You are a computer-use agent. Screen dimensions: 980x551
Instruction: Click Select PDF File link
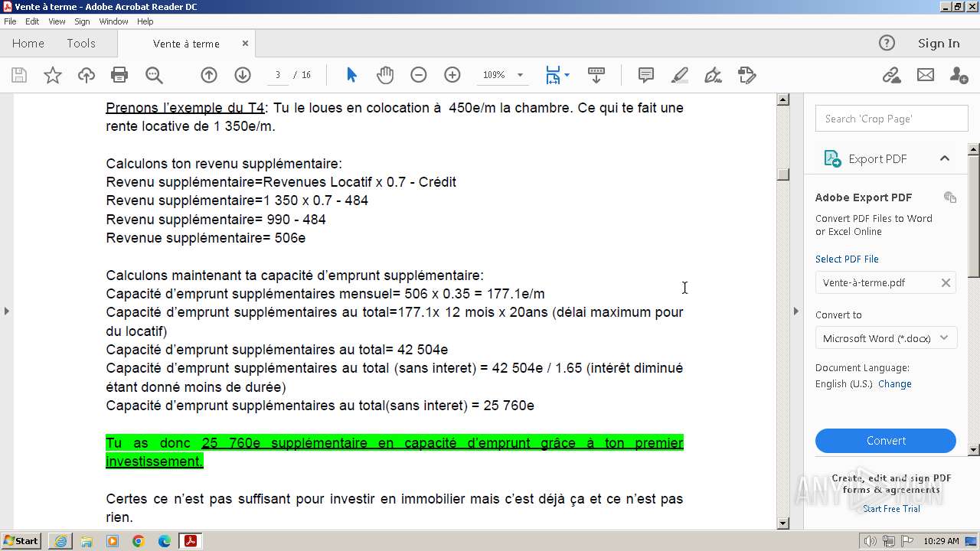tap(847, 259)
